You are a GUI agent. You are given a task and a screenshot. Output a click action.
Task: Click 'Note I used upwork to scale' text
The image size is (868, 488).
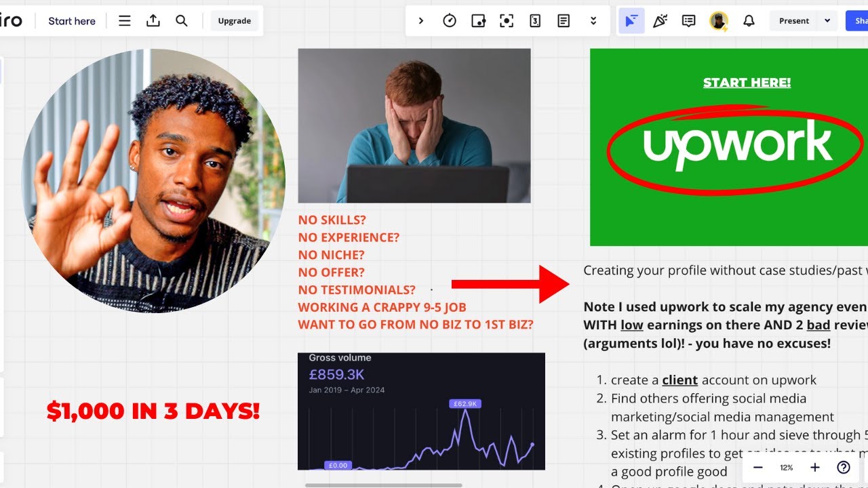[726, 325]
